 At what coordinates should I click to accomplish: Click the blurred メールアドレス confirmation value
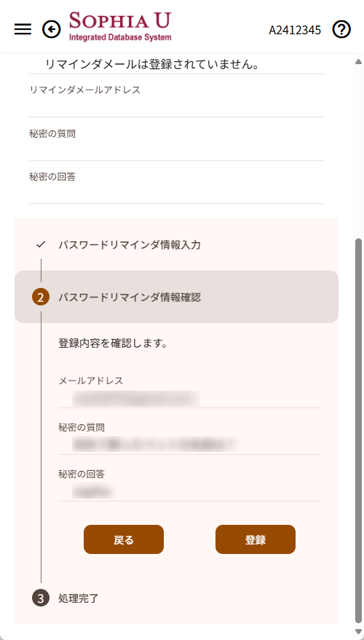(135, 399)
